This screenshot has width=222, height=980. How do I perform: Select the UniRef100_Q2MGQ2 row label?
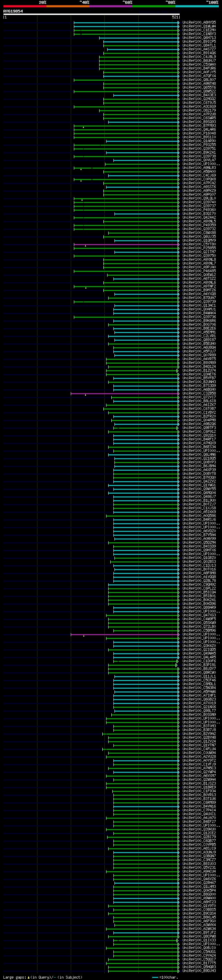[x=199, y=99]
